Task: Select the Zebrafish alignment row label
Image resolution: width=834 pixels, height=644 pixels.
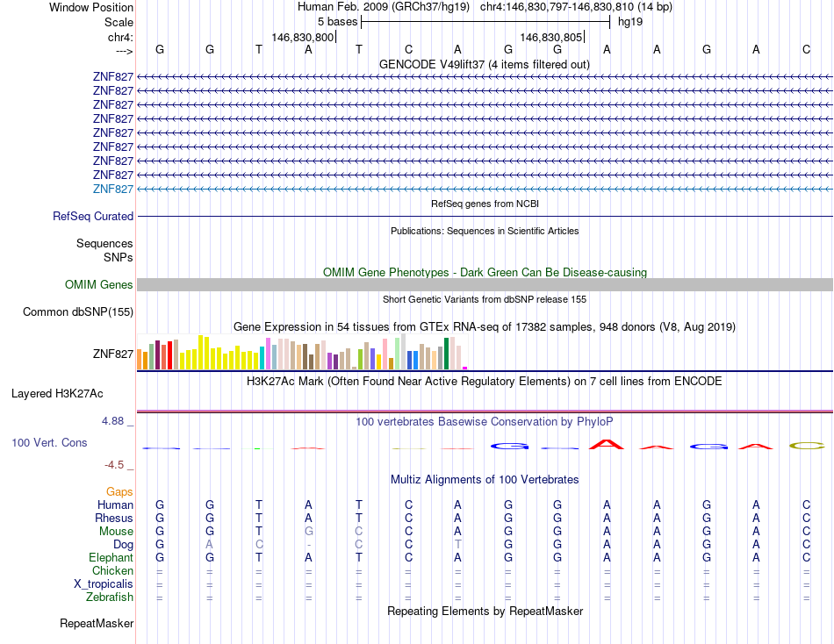Action: pos(110,597)
